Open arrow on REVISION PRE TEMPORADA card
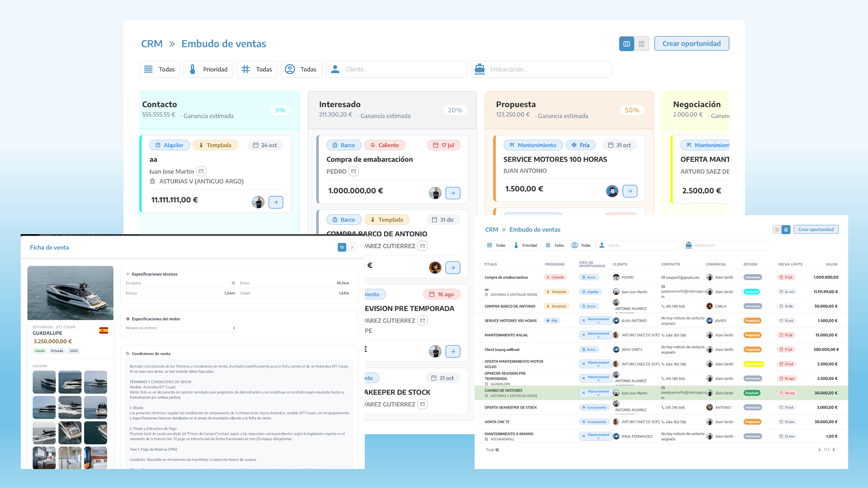Screen dimensions: 868x488 (453, 351)
